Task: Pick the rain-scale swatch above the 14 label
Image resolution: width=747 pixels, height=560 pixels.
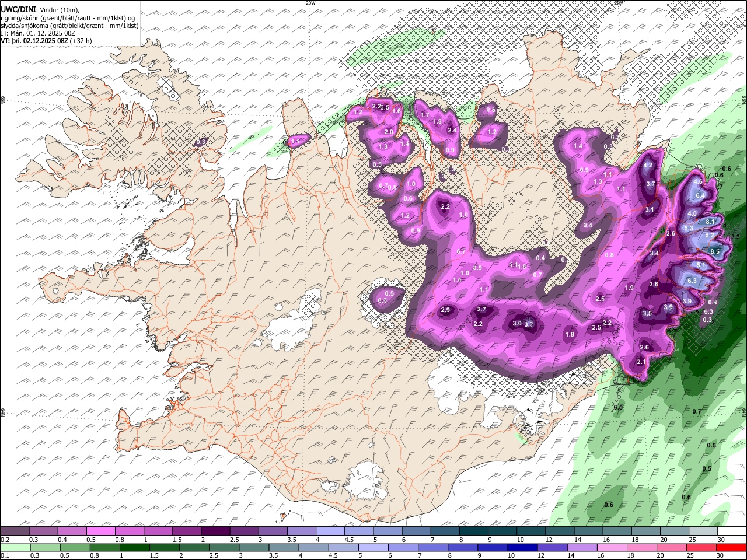Action: [582, 547]
